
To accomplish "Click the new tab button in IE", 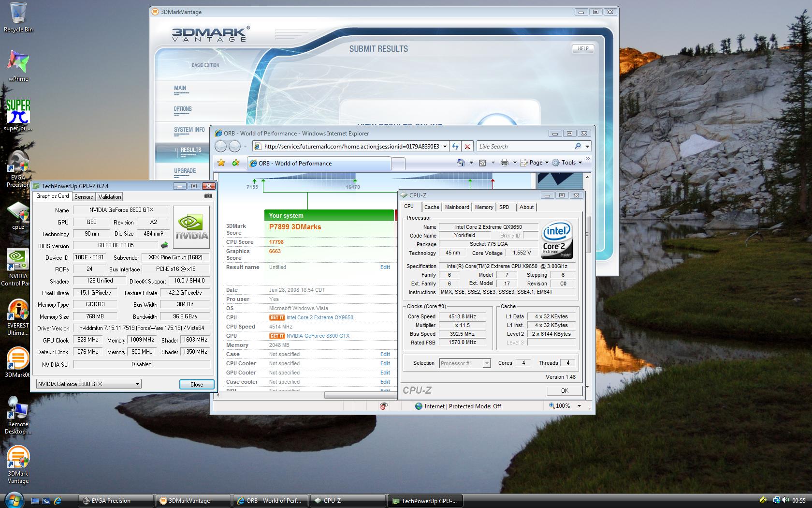I will click(x=398, y=164).
